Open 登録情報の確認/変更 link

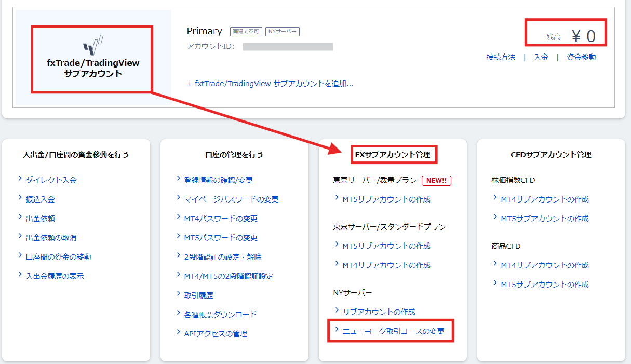point(218,180)
